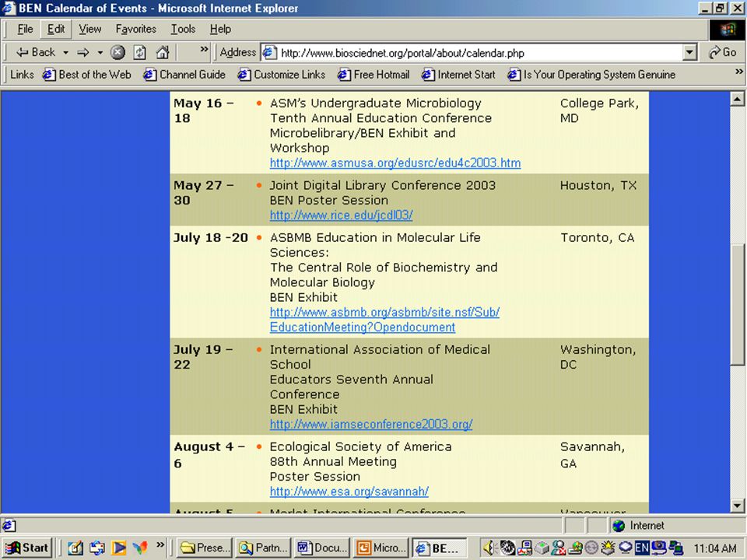Go forward with the Forward arrow
The image size is (747, 560).
pyautogui.click(x=83, y=52)
